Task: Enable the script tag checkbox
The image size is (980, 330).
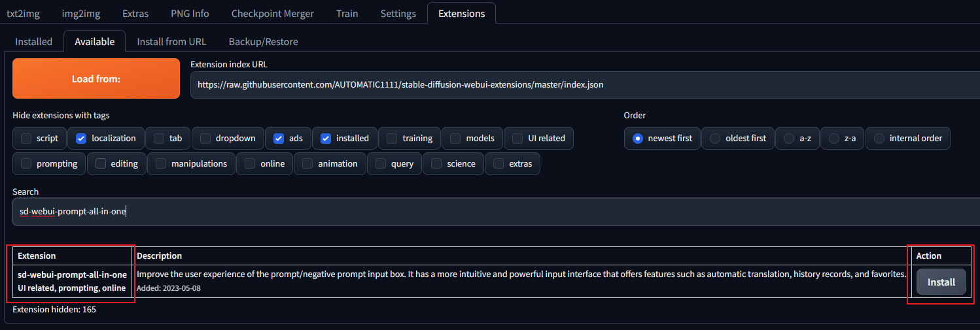Action: [26, 139]
